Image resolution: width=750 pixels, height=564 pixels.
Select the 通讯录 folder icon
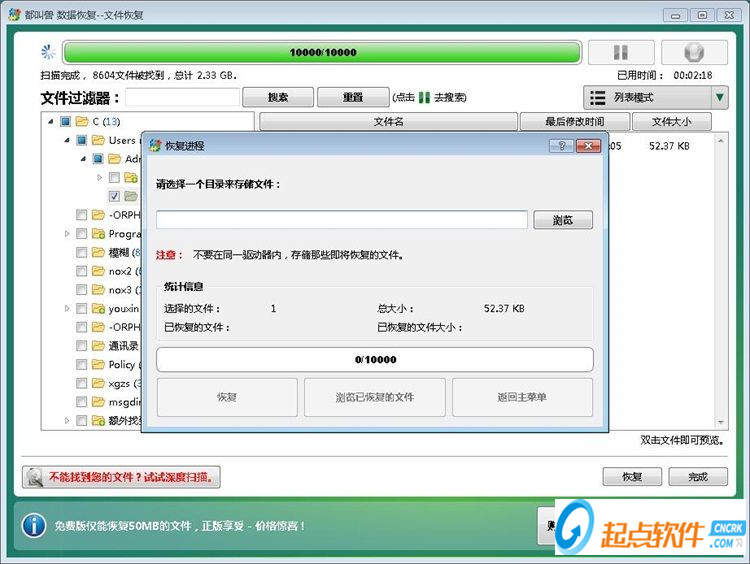click(x=98, y=345)
